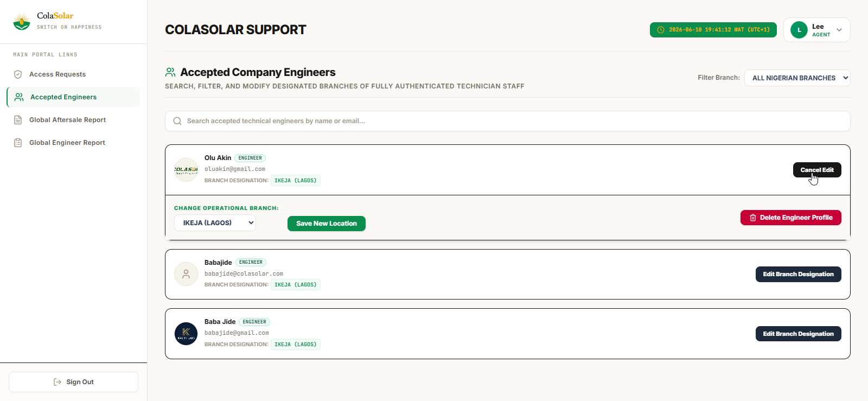Click the SWITCH ON HAPPINESS tagline
868x401 pixels.
(x=69, y=27)
